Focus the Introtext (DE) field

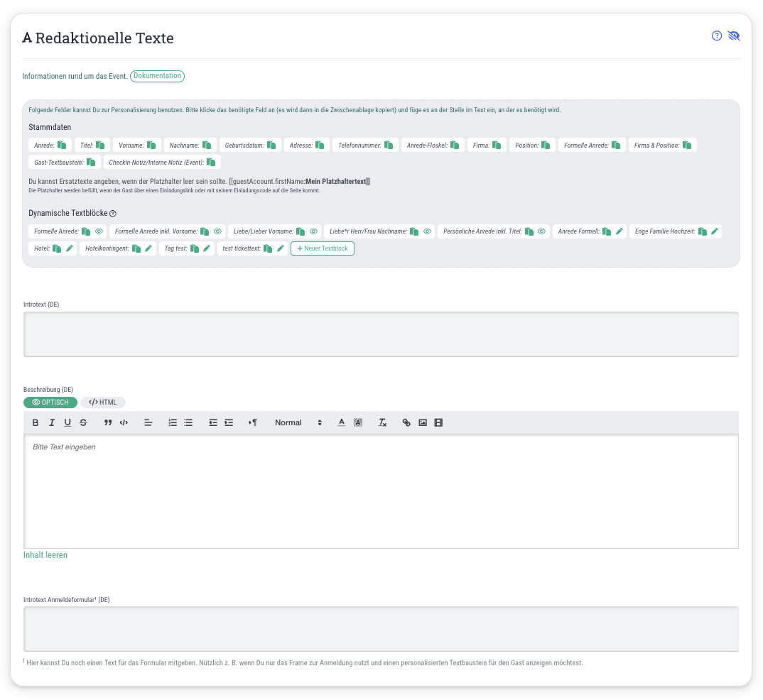pyautogui.click(x=381, y=334)
